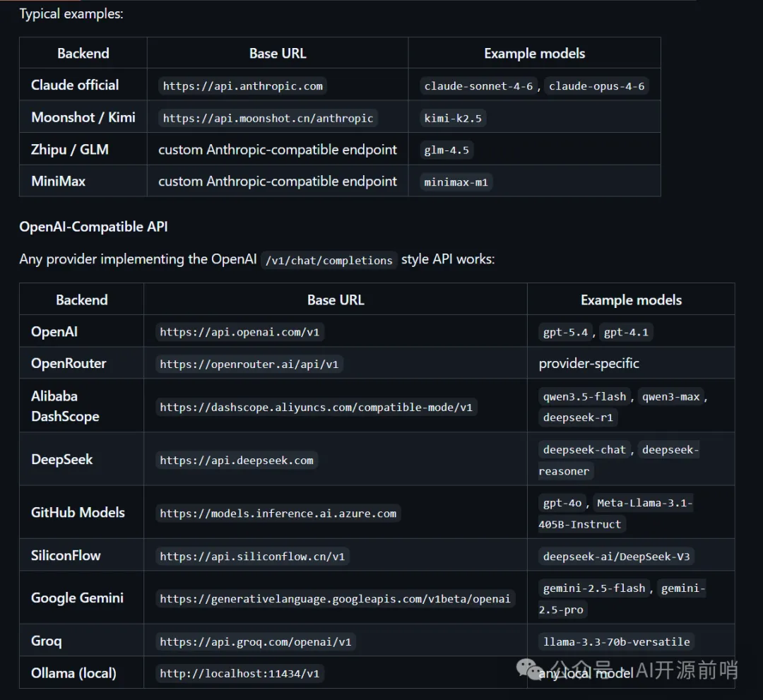Click the MiniMax backend cell
Screen dimensions: 763x700
click(83, 181)
